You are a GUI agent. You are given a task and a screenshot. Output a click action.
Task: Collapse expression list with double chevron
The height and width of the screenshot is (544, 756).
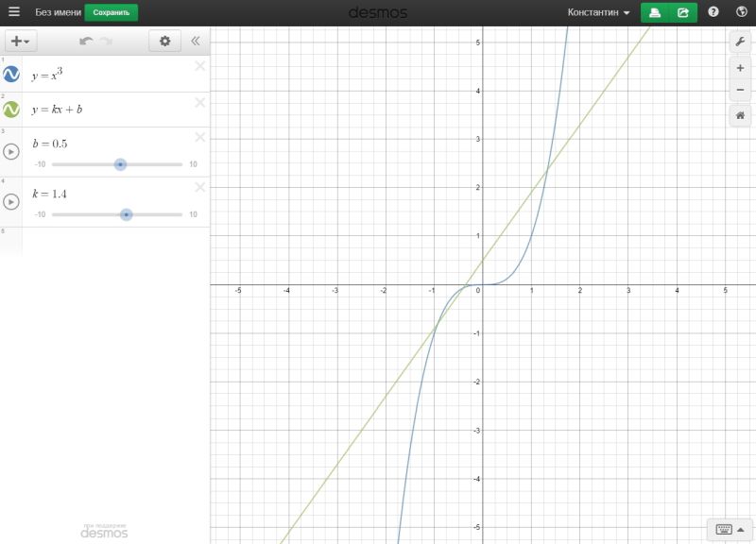pos(196,41)
